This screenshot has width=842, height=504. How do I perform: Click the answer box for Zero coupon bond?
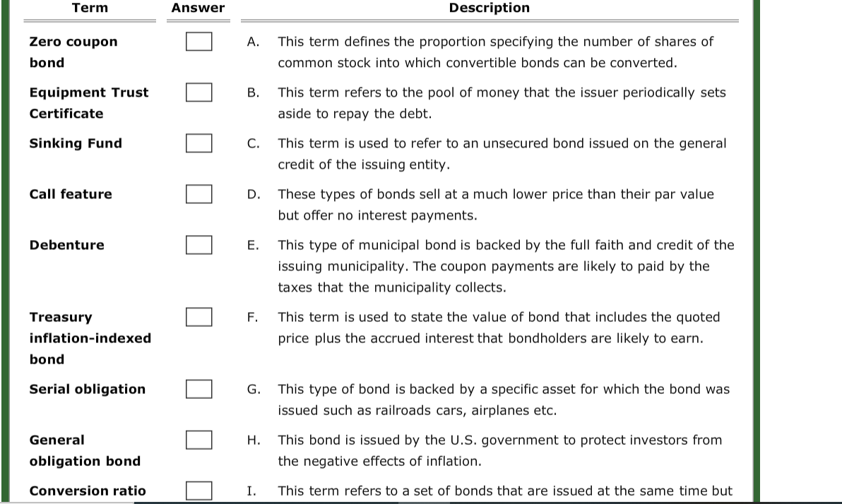(198, 42)
